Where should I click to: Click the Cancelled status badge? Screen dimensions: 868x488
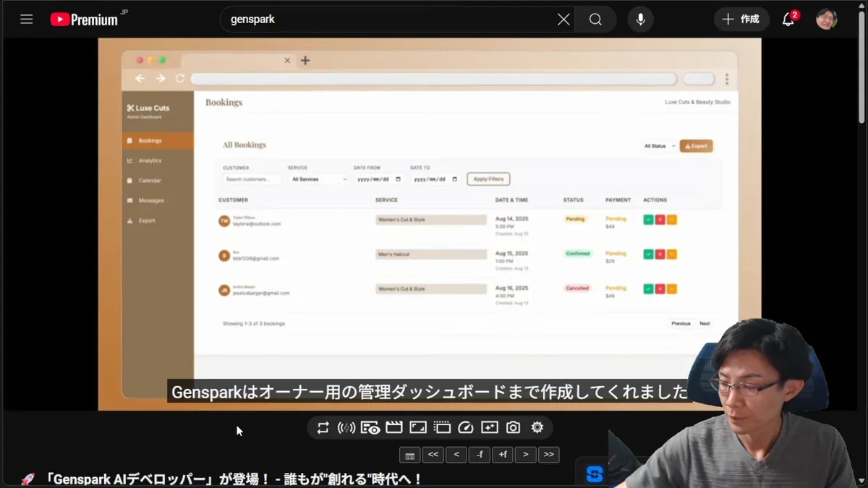[x=577, y=288]
